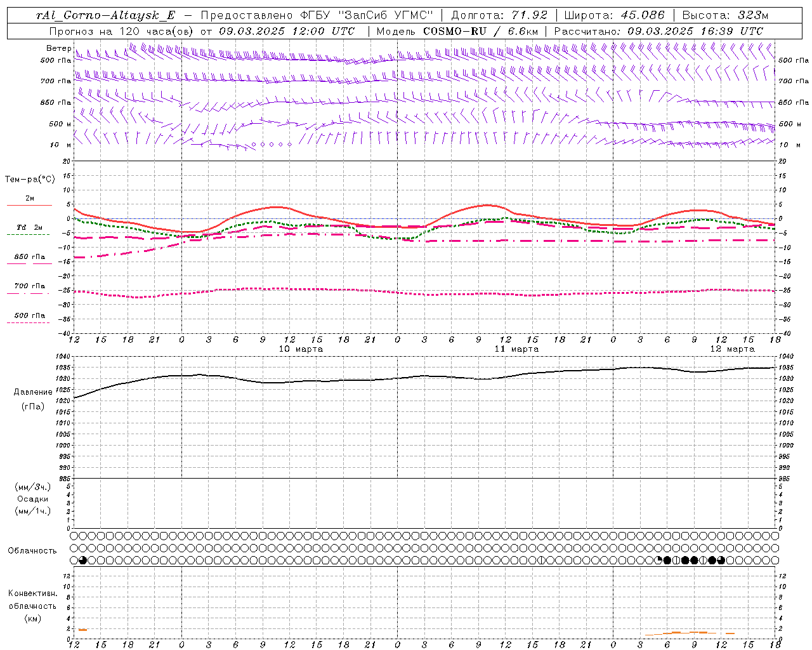The image size is (812, 650).
Task: Select the Модель COSMO-RU / 6.6км text
Action: coord(457,31)
